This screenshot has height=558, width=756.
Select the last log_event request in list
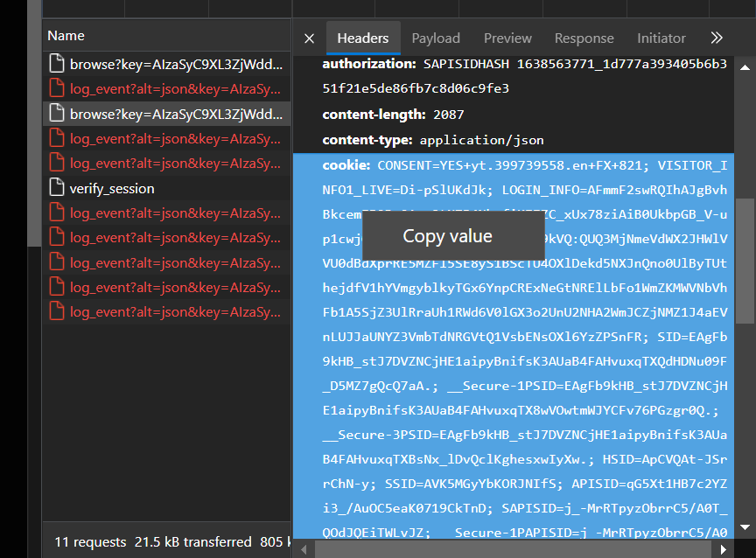click(175, 311)
